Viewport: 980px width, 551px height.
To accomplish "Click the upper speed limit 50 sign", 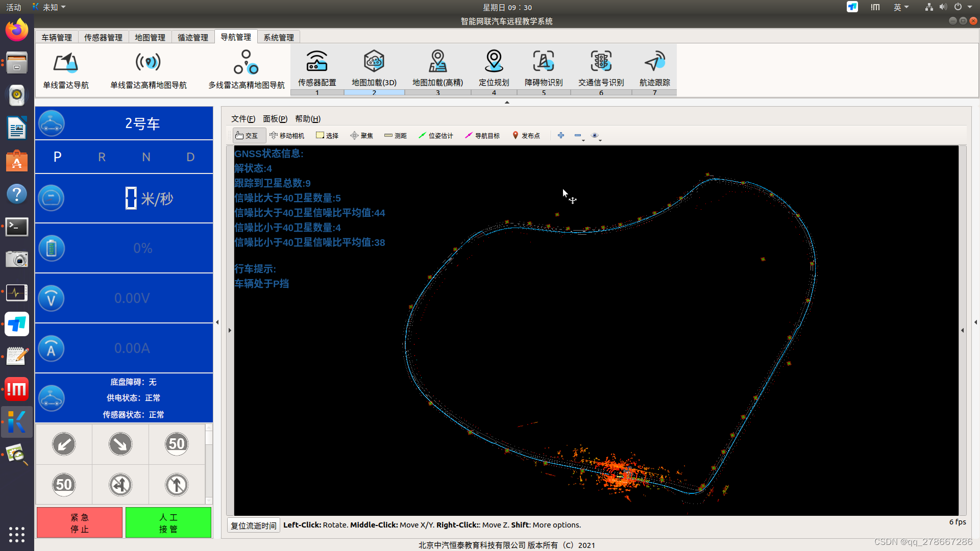I will click(x=177, y=444).
